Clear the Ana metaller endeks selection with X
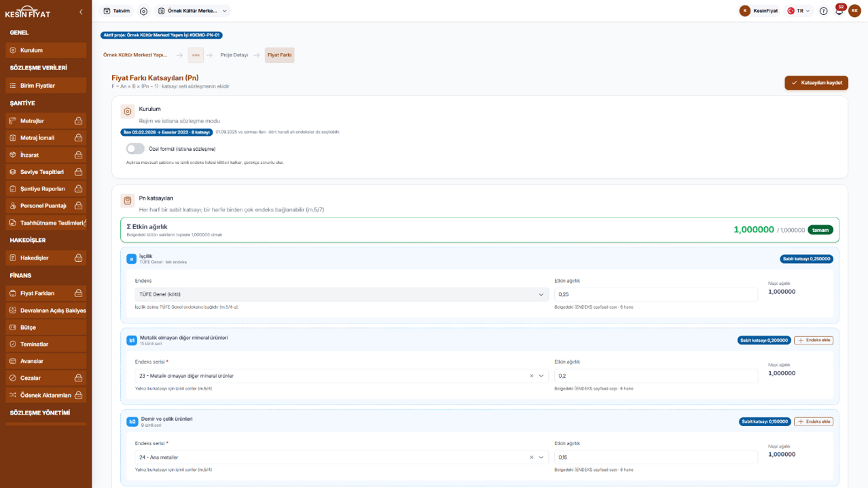The image size is (868, 488). coord(532,457)
